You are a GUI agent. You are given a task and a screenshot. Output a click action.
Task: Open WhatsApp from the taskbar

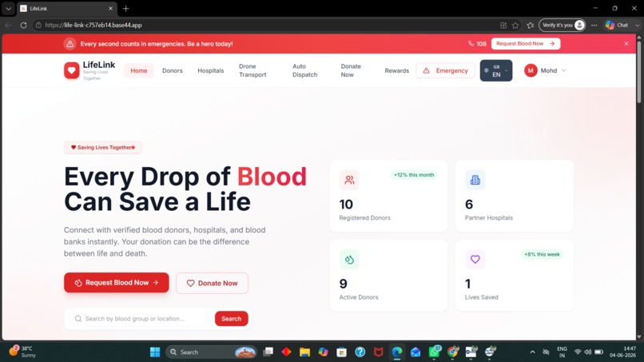pos(434,352)
